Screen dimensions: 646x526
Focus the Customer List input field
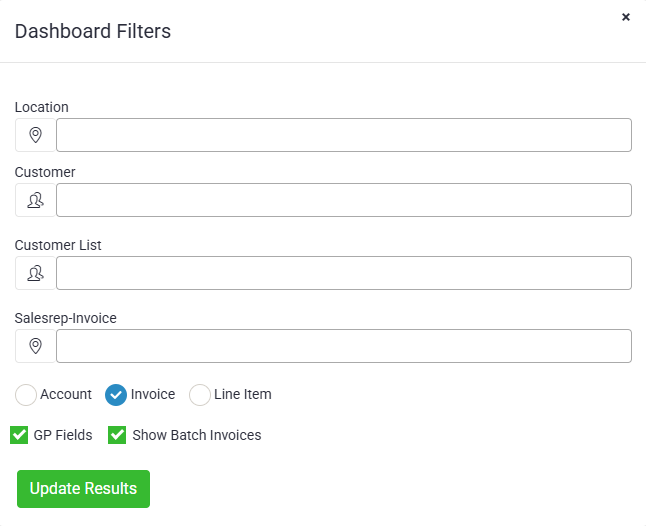[343, 273]
